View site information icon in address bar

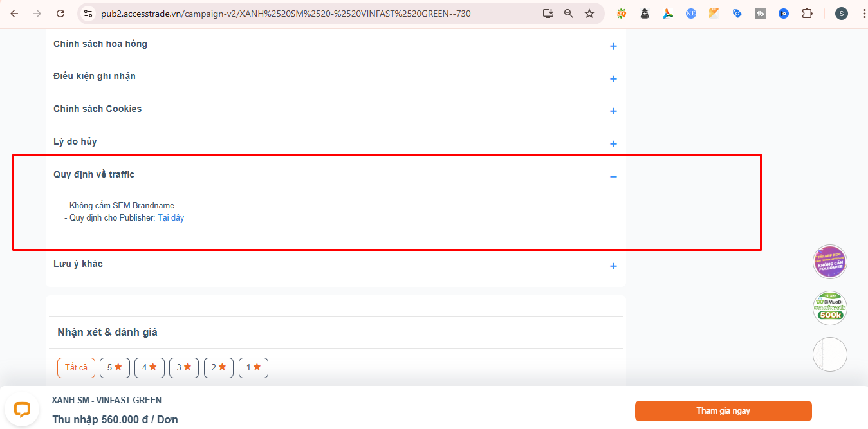(x=88, y=14)
